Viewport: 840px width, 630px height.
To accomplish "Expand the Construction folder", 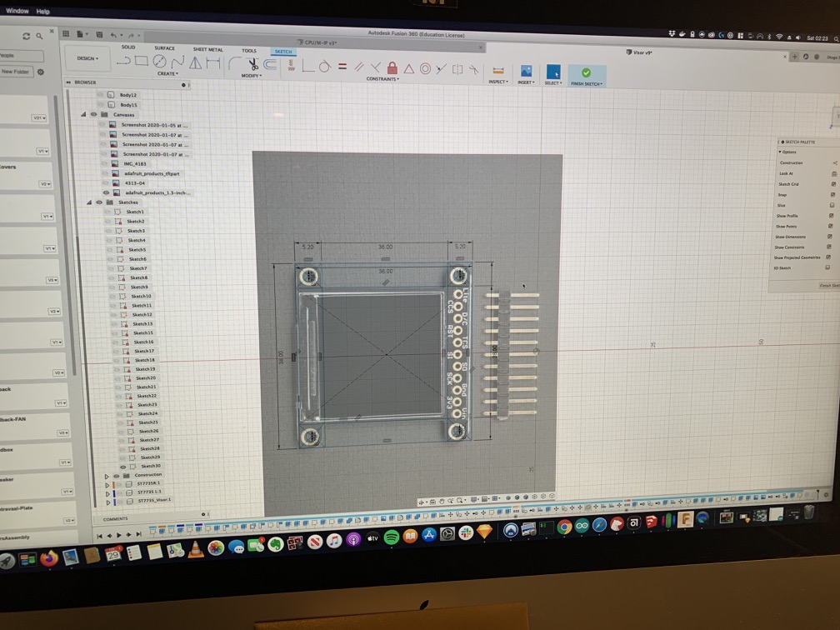I will 107,476.
